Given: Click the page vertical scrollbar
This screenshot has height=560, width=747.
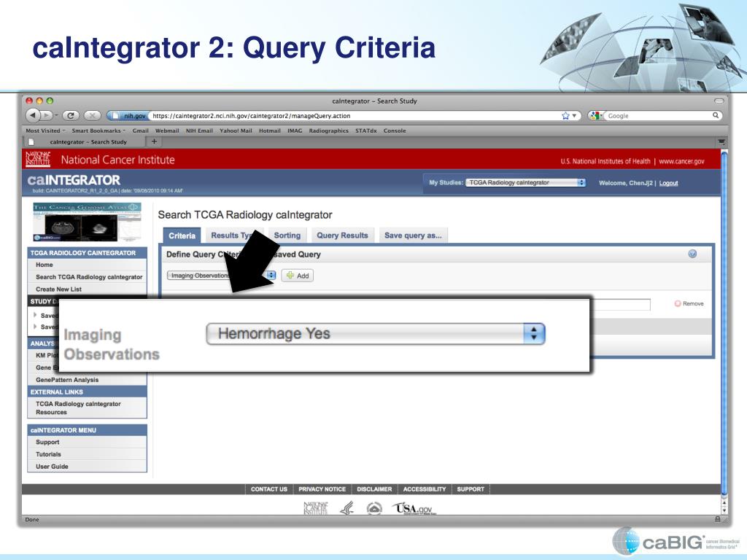Looking at the screenshot, I should [724, 324].
